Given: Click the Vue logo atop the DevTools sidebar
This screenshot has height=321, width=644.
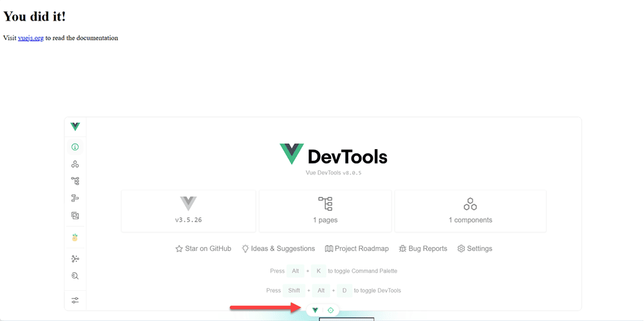Looking at the screenshot, I should point(75,127).
